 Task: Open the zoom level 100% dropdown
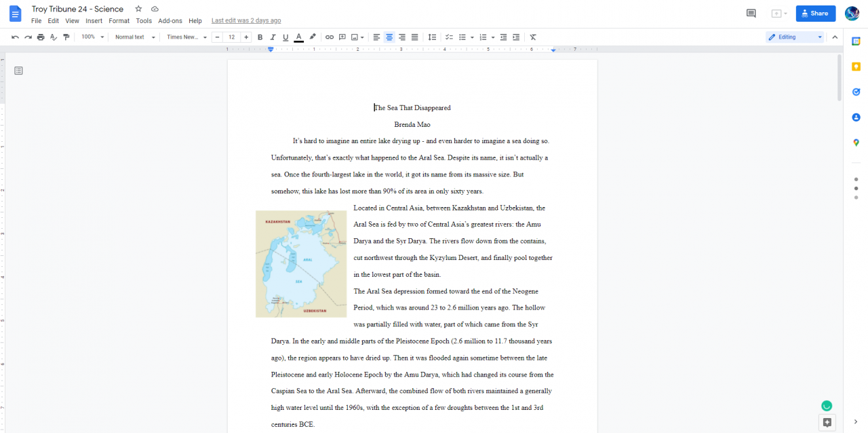click(93, 37)
